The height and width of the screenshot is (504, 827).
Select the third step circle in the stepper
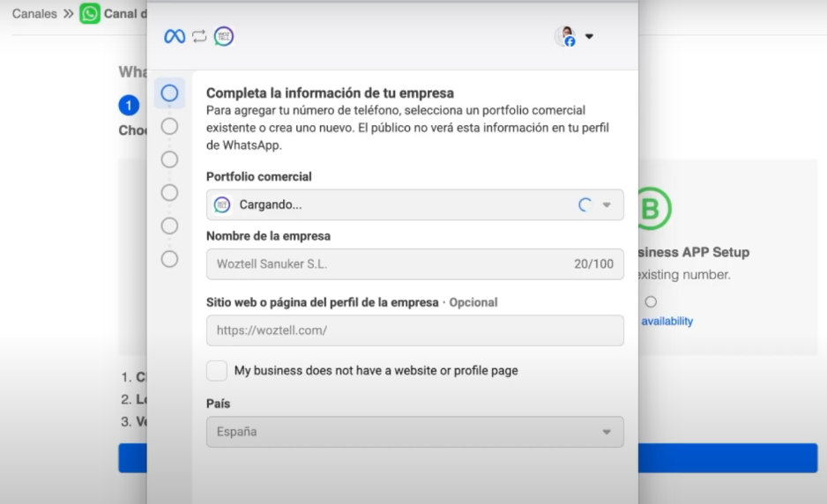pyautogui.click(x=169, y=159)
